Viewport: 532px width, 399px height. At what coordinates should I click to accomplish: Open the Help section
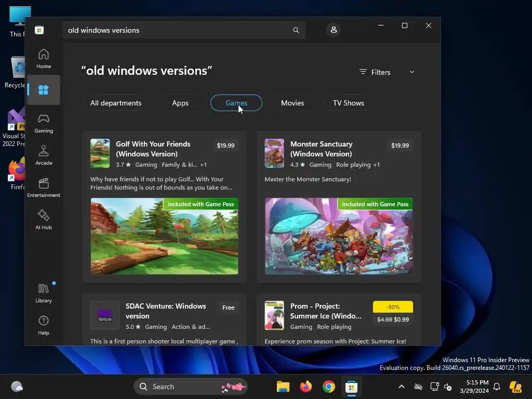coord(44,325)
